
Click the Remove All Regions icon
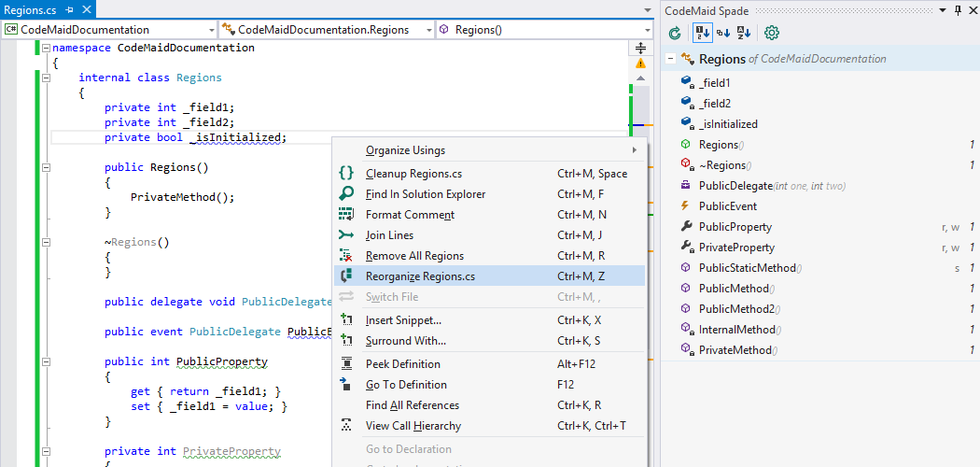346,256
